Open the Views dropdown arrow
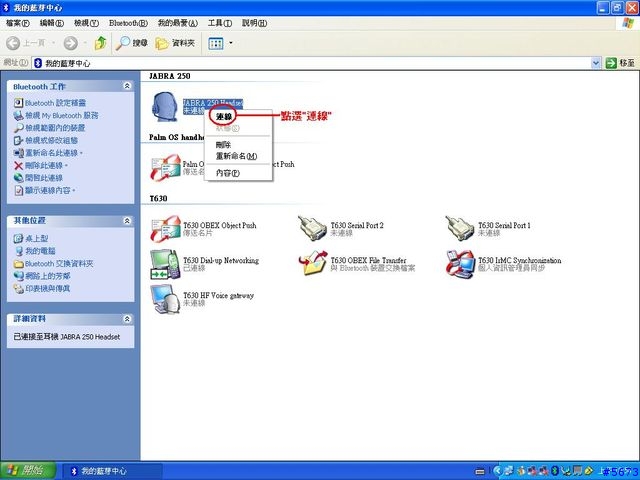 click(x=231, y=42)
